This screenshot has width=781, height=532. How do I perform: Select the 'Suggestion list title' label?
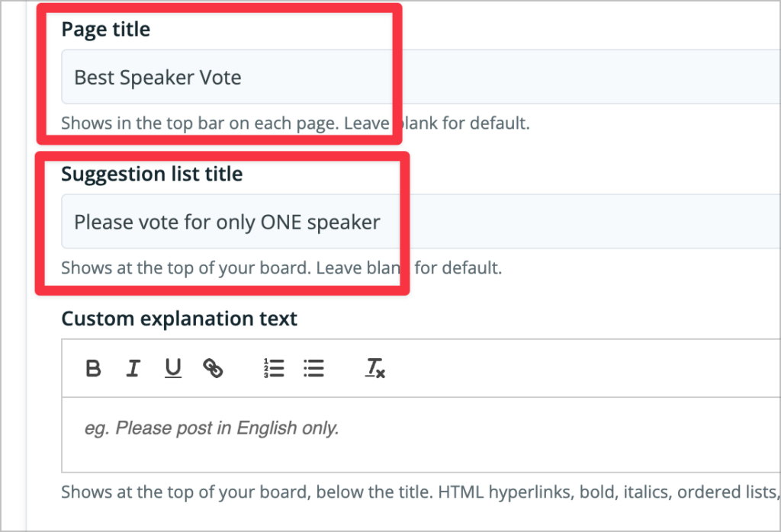[152, 175]
